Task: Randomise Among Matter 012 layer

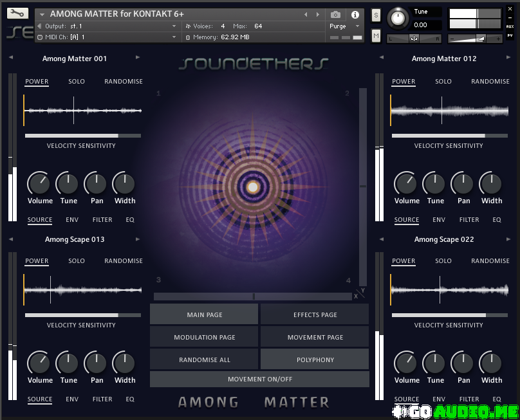Action: click(x=490, y=82)
